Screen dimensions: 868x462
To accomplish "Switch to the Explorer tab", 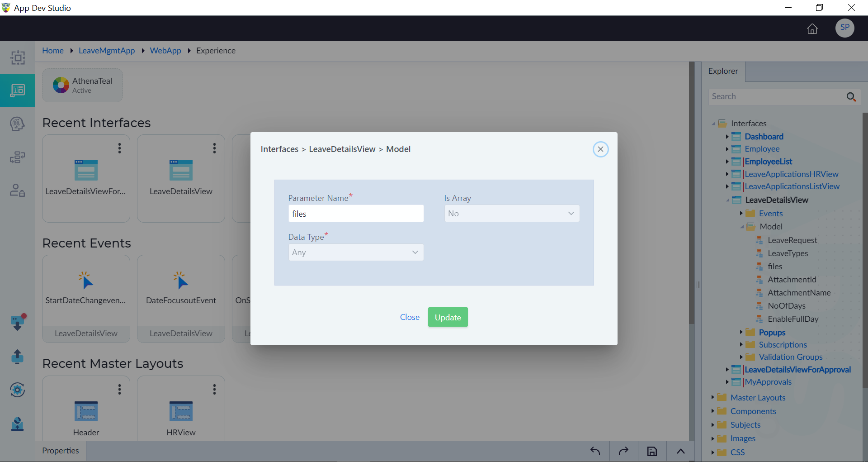I will click(x=723, y=71).
